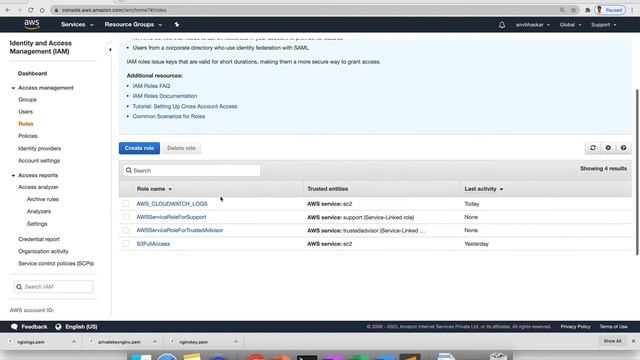Open AWSServiceRoleForTrustedAdvisor role link

[x=180, y=230]
